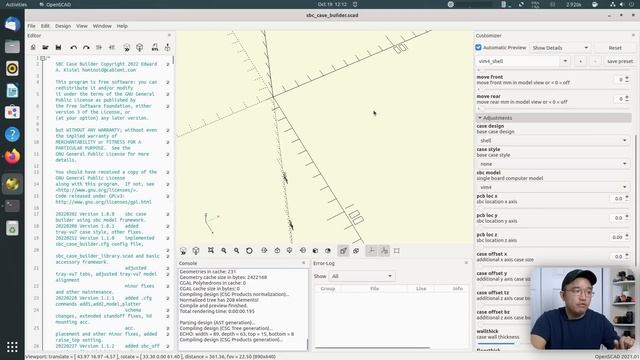Toggle Orthogonal projection
640x360 pixels.
[x=356, y=251]
